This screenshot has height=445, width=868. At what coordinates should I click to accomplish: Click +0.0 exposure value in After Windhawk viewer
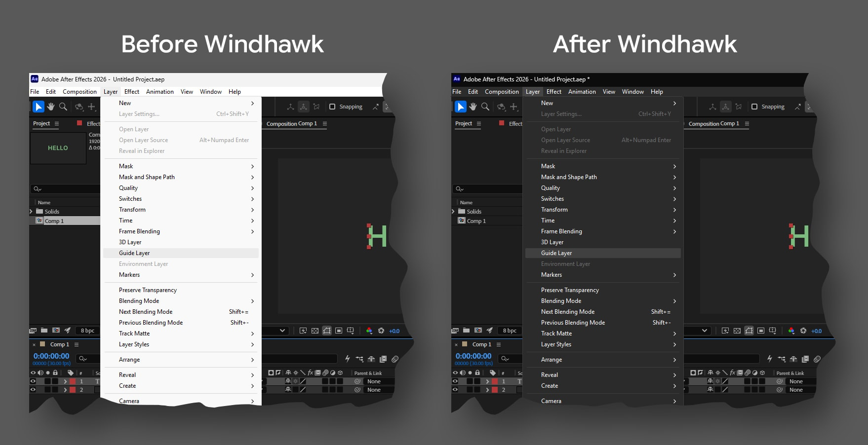point(816,331)
